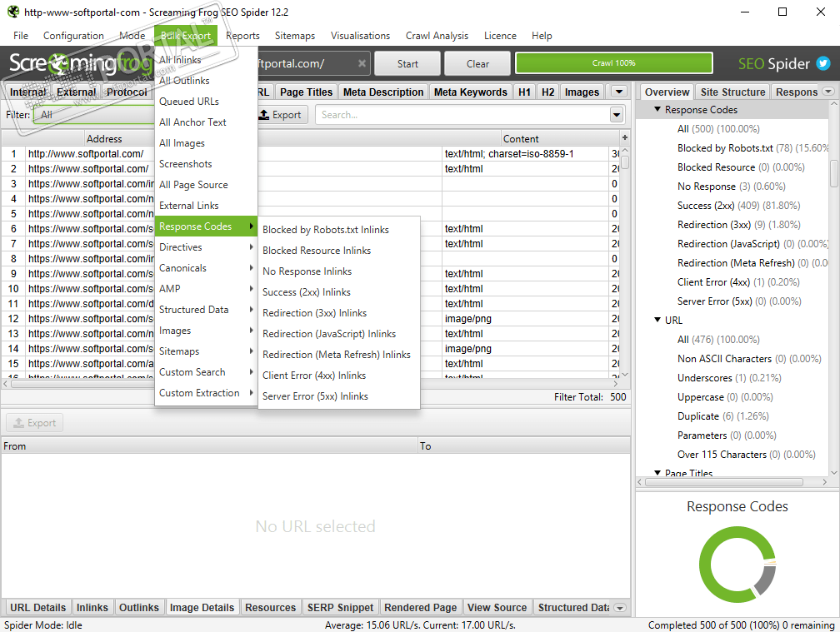
Task: Open the Reports menu
Action: [x=242, y=36]
